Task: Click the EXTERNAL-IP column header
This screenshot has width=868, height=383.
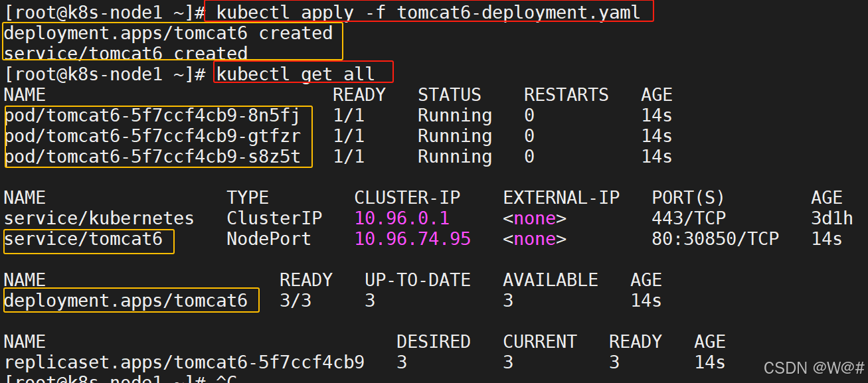Action: (x=561, y=198)
